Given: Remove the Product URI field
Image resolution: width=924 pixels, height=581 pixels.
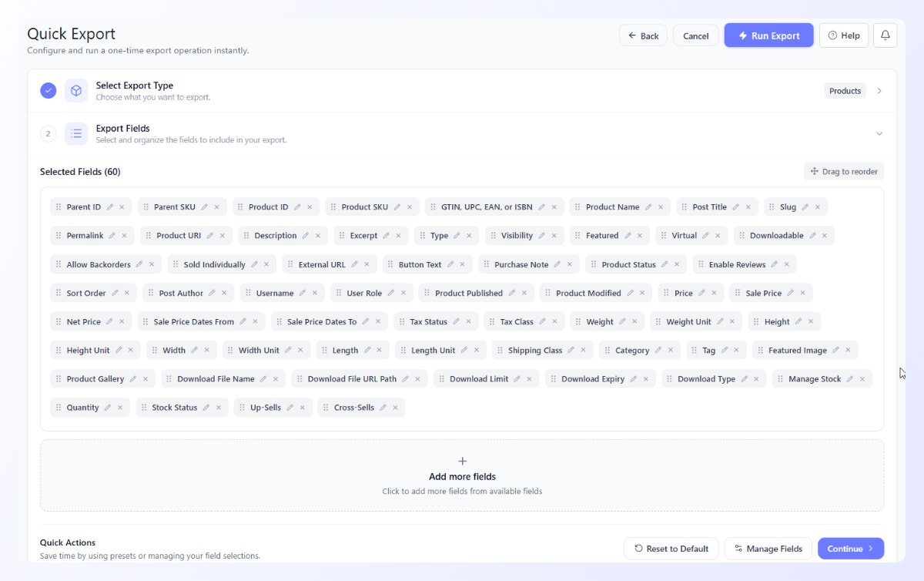Looking at the screenshot, I should point(223,236).
